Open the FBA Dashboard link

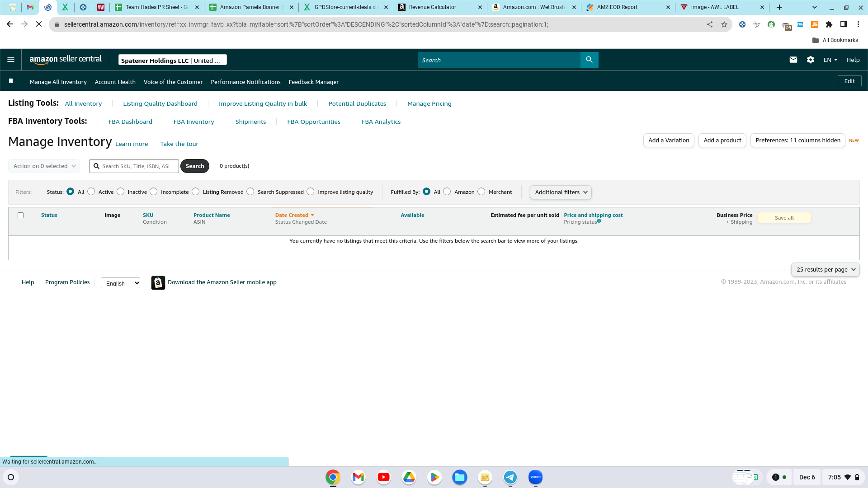coord(130,122)
